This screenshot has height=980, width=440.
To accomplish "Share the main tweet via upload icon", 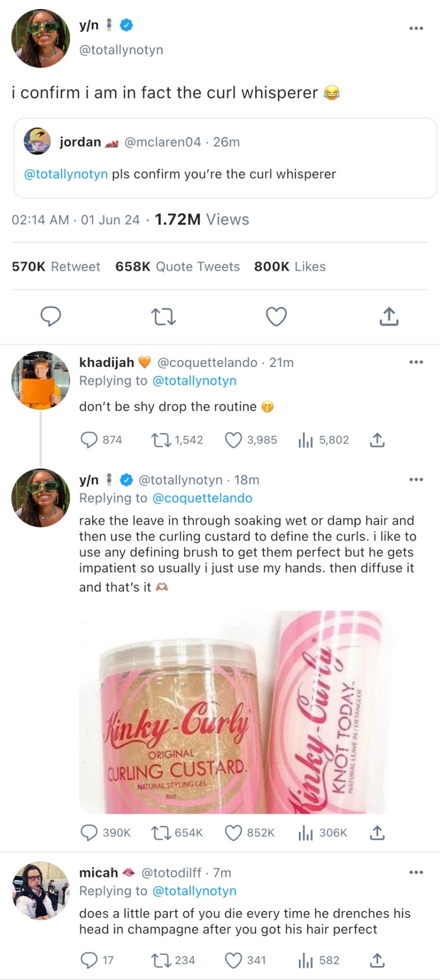I will (x=389, y=316).
